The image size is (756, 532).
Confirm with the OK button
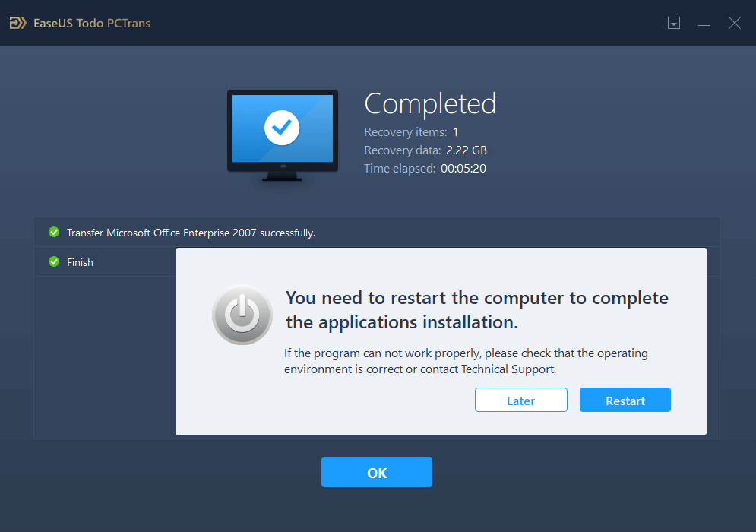coord(377,472)
